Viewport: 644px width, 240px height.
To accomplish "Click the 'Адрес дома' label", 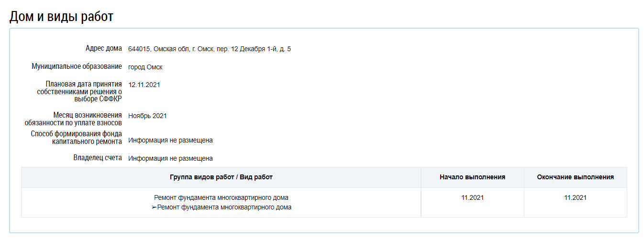I will point(103,48).
